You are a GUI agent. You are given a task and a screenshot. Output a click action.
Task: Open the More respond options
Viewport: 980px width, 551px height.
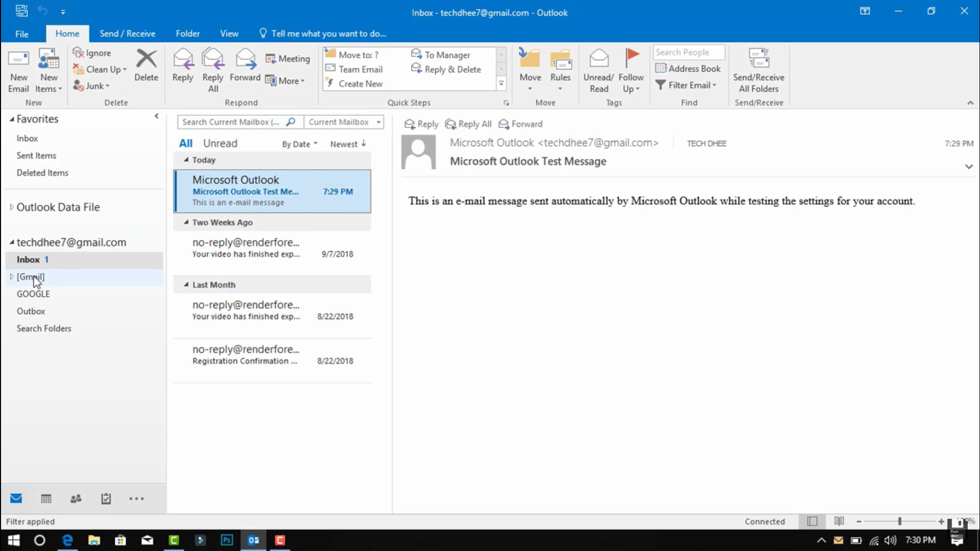click(285, 81)
